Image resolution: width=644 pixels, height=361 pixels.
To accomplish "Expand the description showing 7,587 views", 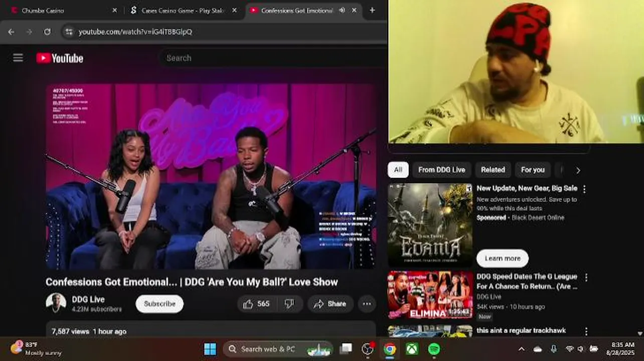I will coord(211,331).
